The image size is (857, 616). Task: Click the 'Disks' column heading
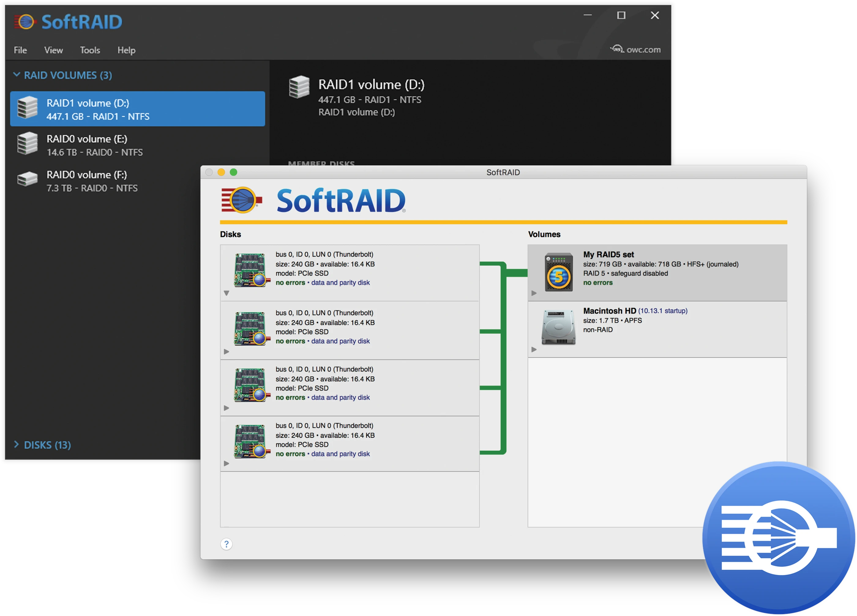tap(230, 234)
